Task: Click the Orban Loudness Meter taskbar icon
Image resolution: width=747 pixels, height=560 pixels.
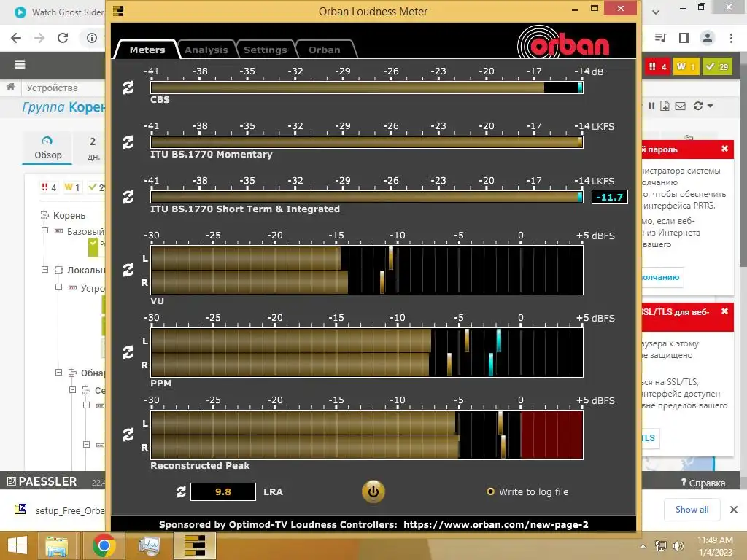Action: tap(195, 545)
